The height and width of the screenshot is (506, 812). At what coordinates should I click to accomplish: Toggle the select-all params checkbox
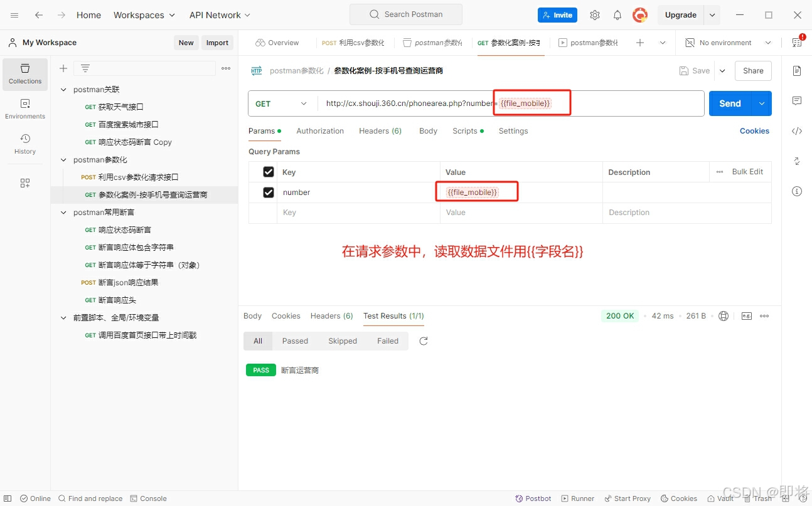(269, 172)
